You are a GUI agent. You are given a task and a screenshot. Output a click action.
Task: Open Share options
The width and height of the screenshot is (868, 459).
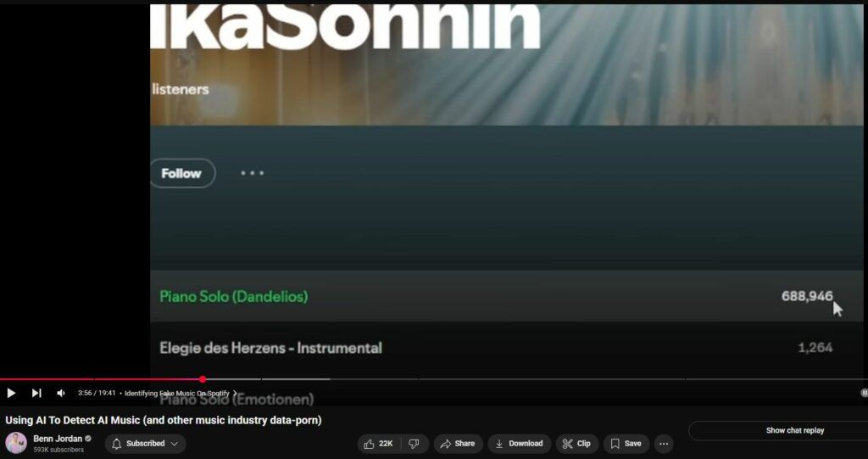point(458,444)
